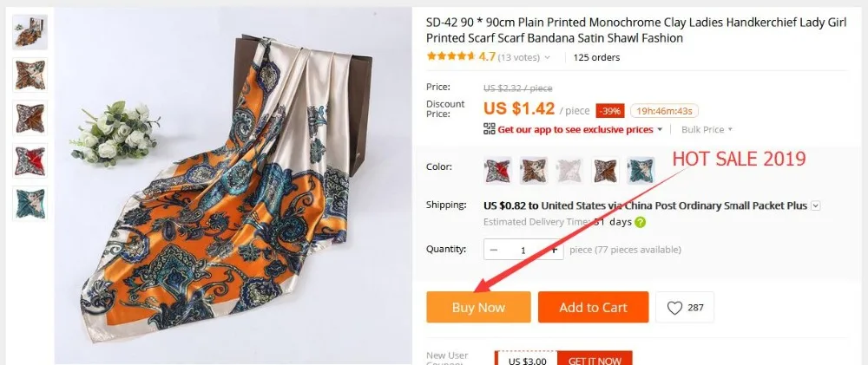The width and height of the screenshot is (868, 365).
Task: Click the green delivery help question mark
Action: (x=640, y=222)
